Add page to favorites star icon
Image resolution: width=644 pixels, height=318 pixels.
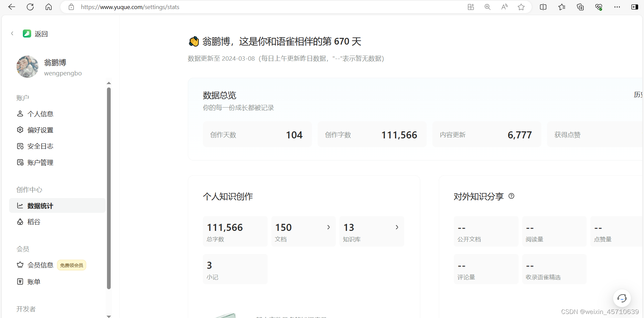(521, 7)
